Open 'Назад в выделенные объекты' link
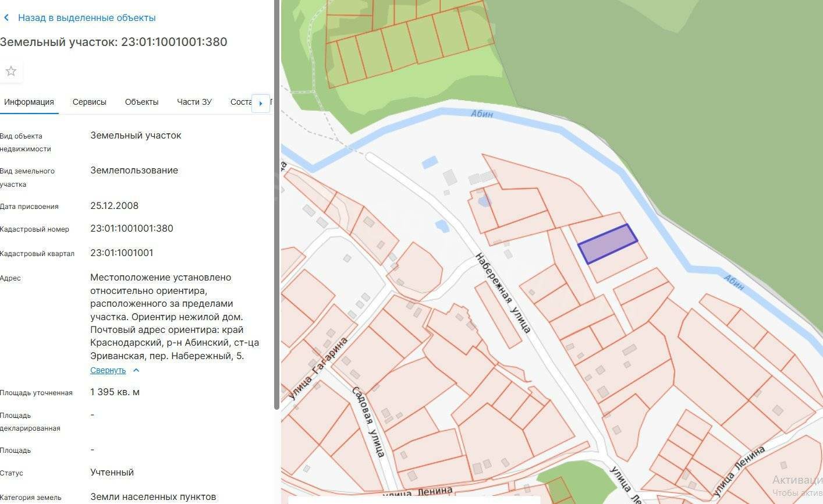The height and width of the screenshot is (504, 823). point(87,18)
